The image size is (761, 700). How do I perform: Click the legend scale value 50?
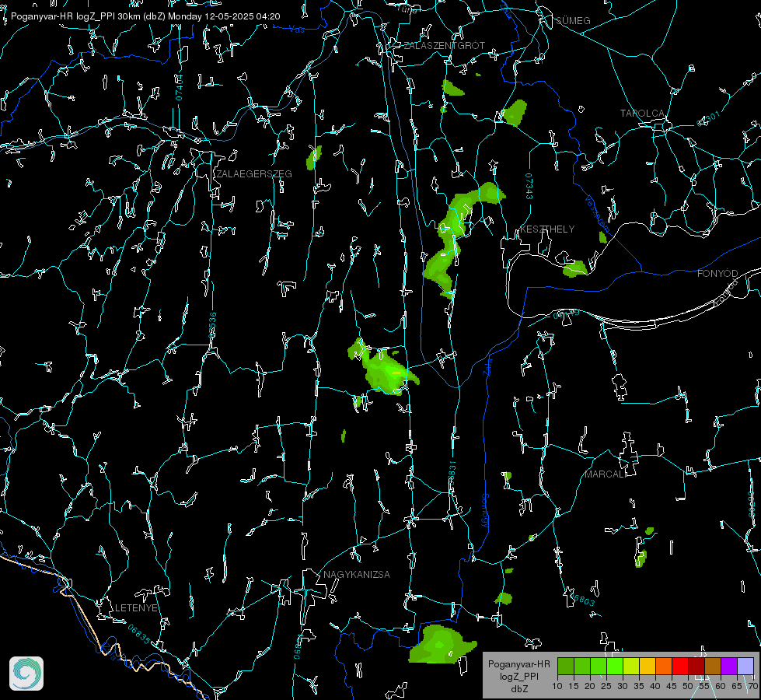688,686
